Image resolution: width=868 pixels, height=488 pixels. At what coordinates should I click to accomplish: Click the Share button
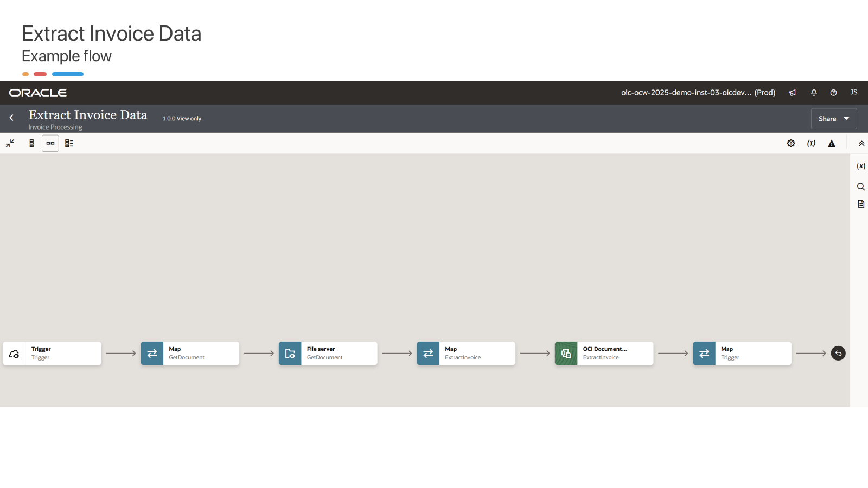[x=827, y=118]
